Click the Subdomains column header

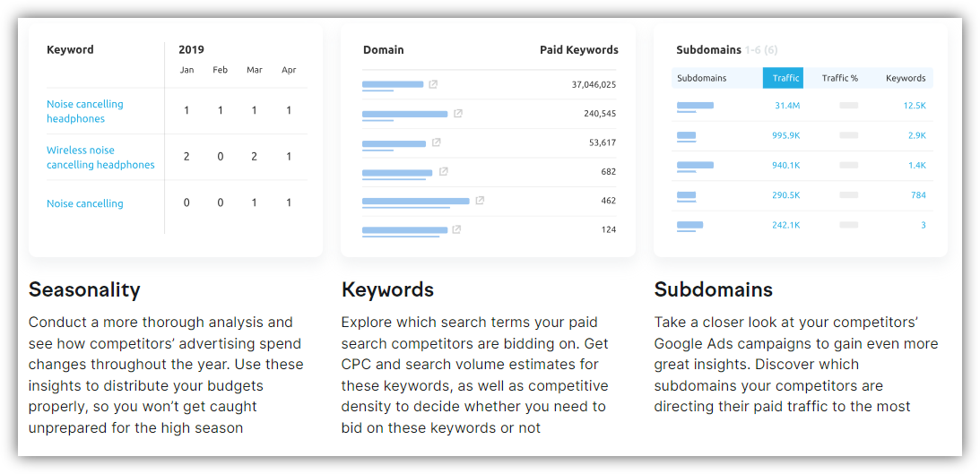(x=702, y=78)
